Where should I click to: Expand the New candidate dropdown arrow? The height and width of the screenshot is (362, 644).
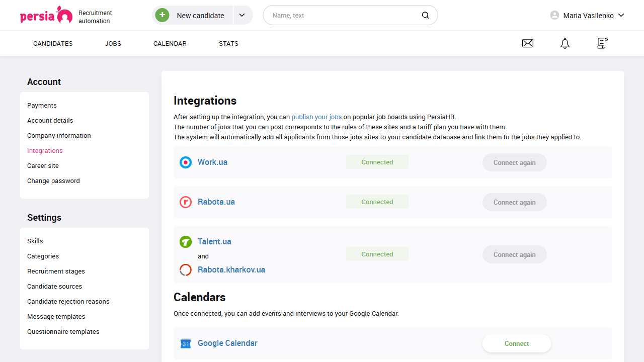click(243, 15)
